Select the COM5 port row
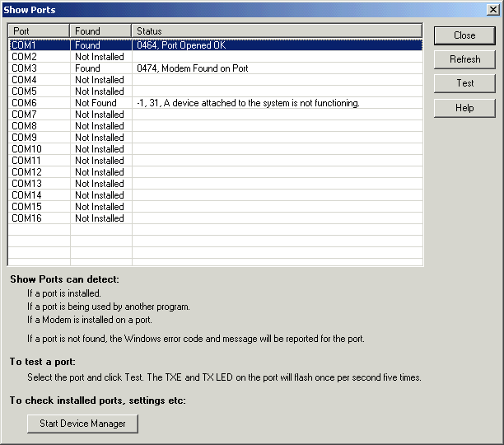Viewport: 504px width, 445px height. point(216,91)
